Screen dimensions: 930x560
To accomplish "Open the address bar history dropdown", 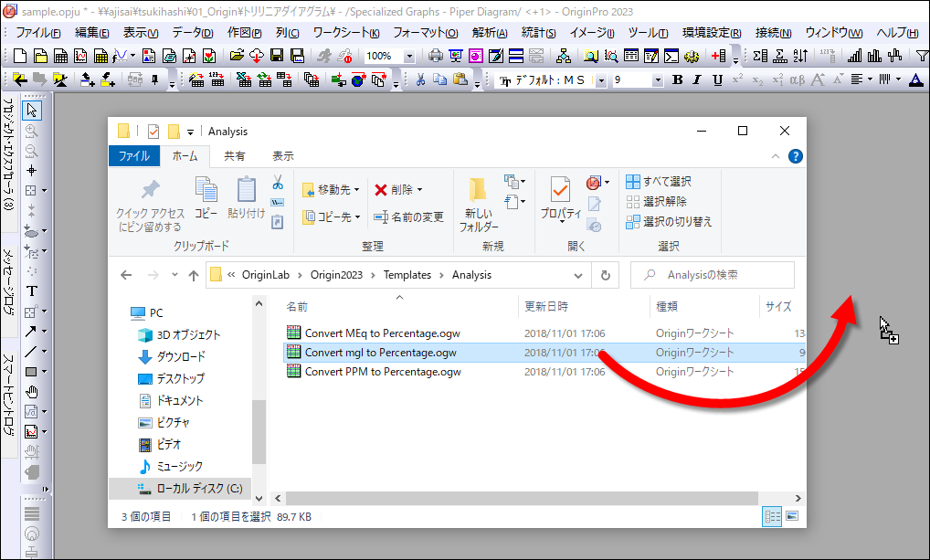I will [x=578, y=275].
